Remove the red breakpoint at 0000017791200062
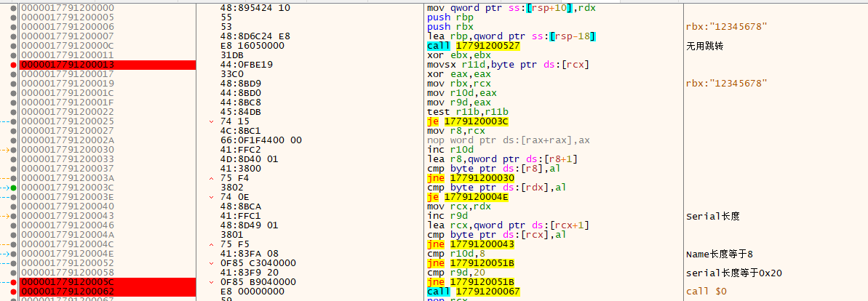Viewport: 868px width, 301px height. point(14,291)
